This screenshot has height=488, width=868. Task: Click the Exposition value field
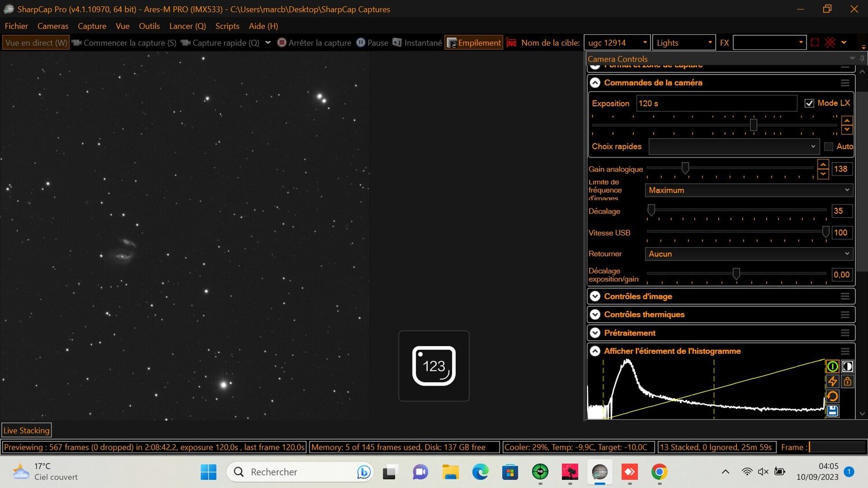click(716, 103)
